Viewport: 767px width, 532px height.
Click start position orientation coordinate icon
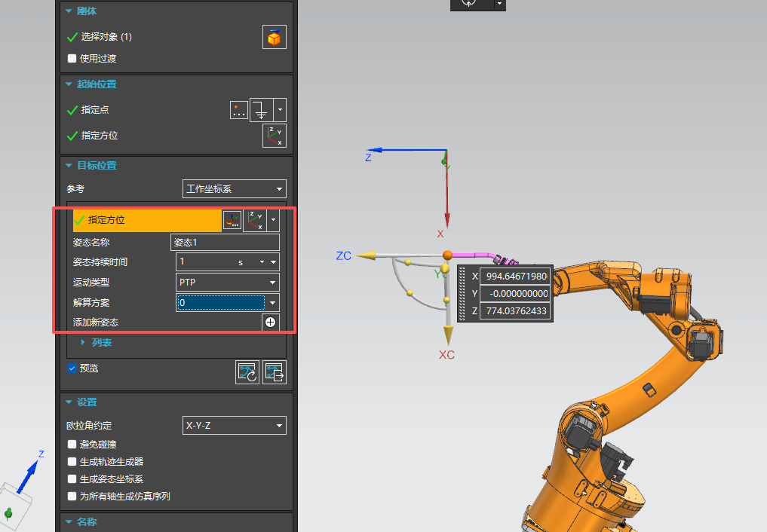[274, 136]
